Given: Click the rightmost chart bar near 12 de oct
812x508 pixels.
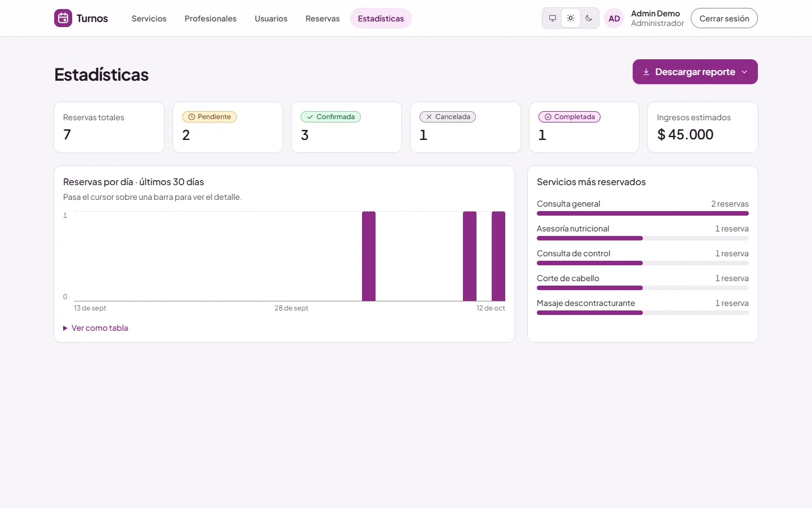Looking at the screenshot, I should (498, 256).
